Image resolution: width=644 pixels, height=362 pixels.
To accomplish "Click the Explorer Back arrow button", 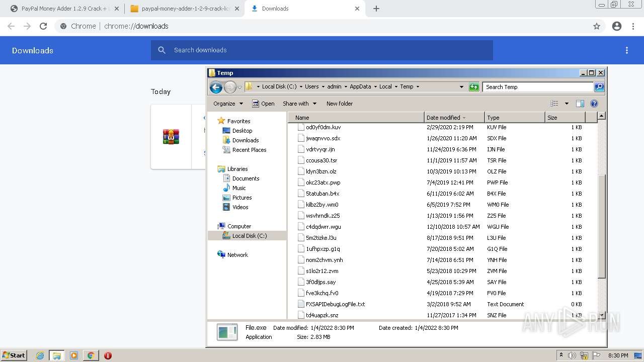I will 216,87.
